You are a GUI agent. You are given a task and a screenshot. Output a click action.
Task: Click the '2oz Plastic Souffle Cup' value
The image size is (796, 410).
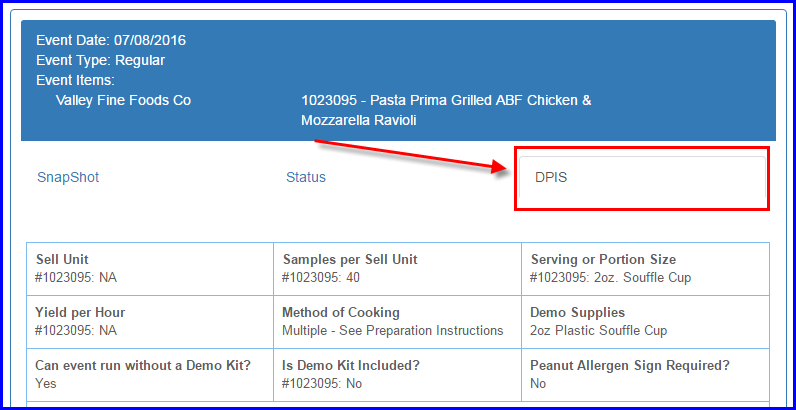597,330
